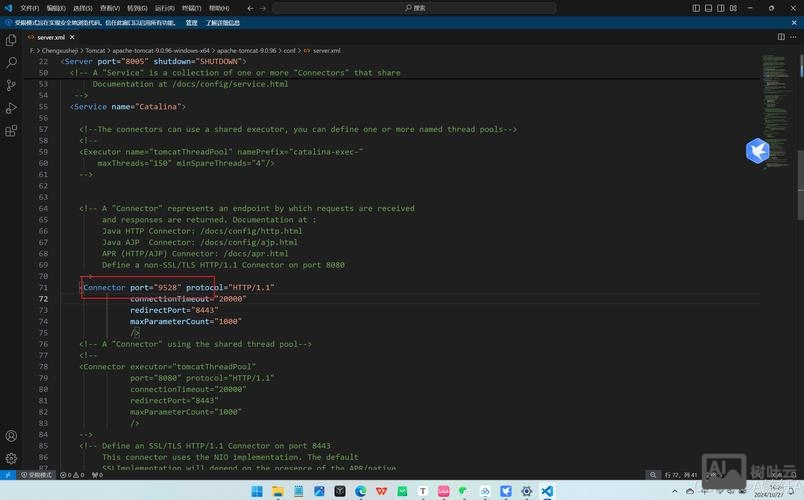The width and height of the screenshot is (804, 500).
Task: Click the 了解详细信息 link in banner
Action: (223, 22)
